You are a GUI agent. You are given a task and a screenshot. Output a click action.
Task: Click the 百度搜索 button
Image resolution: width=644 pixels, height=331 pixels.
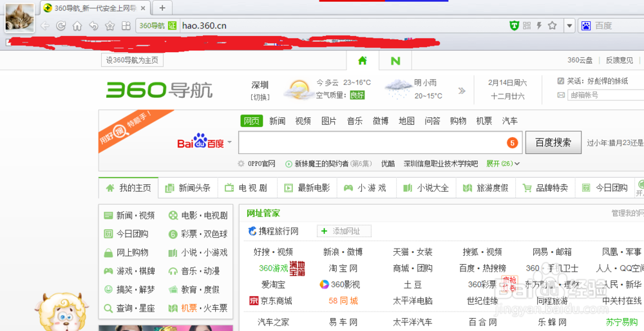click(553, 142)
